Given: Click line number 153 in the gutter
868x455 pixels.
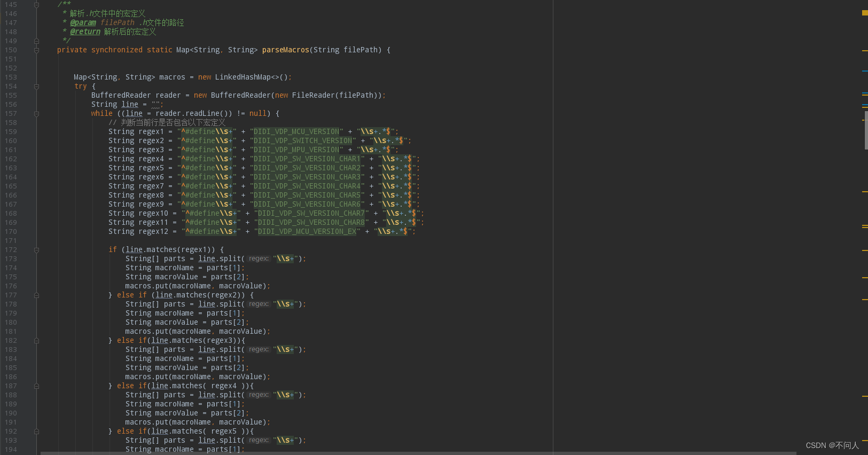Looking at the screenshot, I should 11,77.
